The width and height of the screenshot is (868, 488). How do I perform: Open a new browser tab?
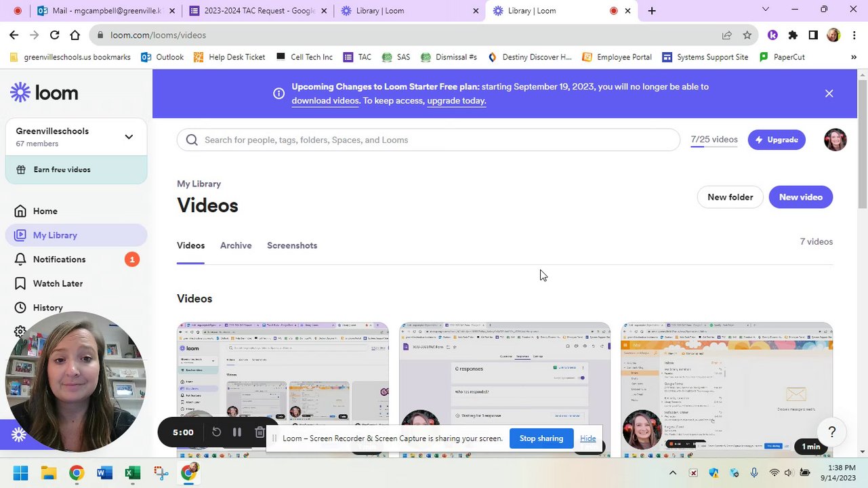pyautogui.click(x=652, y=11)
